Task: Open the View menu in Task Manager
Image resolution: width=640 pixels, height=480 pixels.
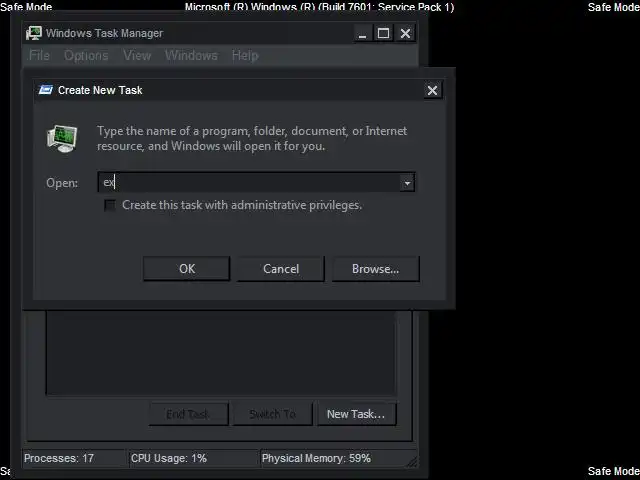Action: (x=137, y=55)
